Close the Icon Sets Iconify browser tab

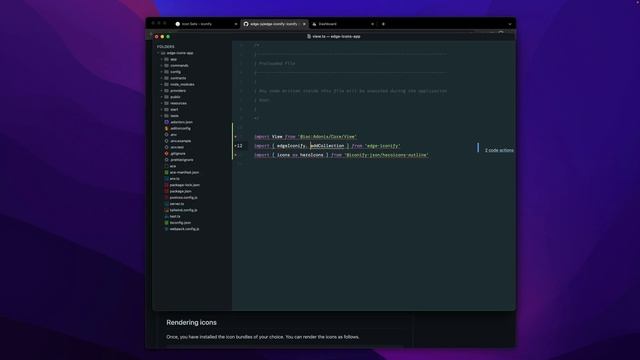236,24
